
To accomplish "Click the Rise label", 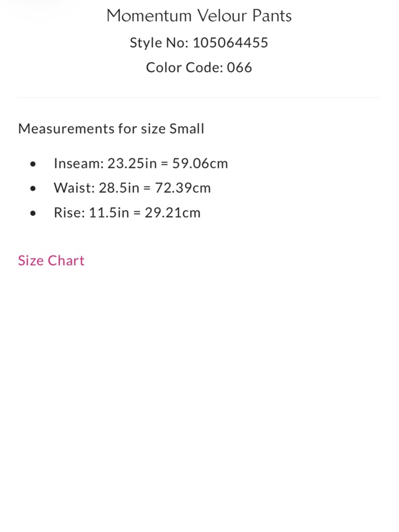I will [x=69, y=213].
